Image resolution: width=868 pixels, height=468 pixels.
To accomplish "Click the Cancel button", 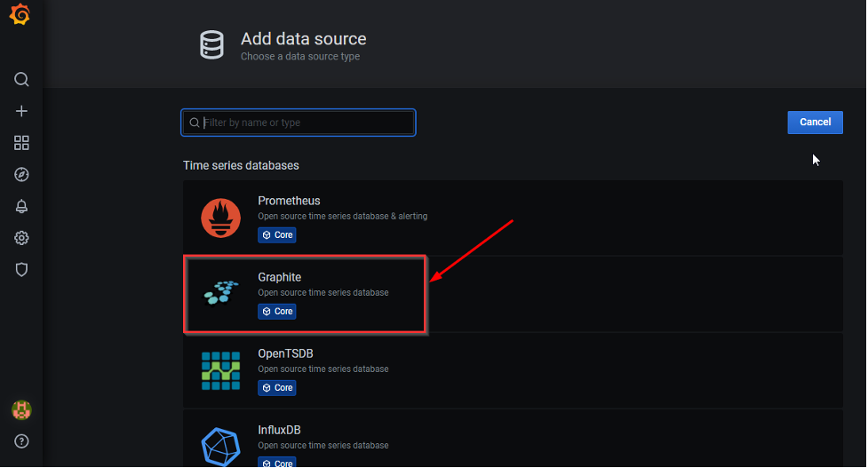I will (815, 123).
